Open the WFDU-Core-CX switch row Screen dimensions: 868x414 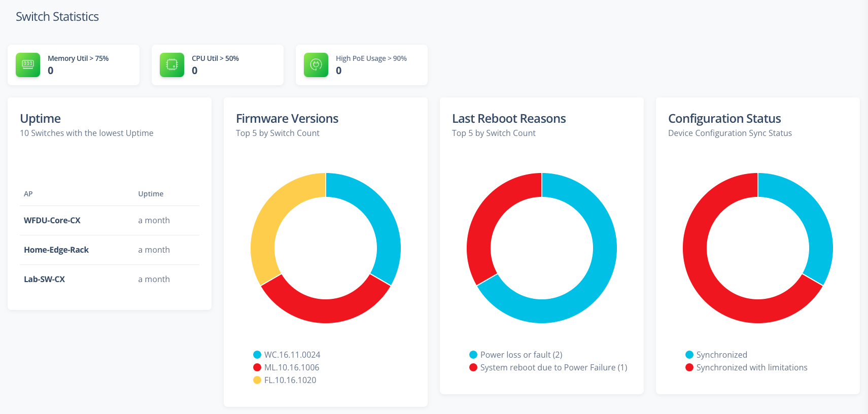point(52,220)
